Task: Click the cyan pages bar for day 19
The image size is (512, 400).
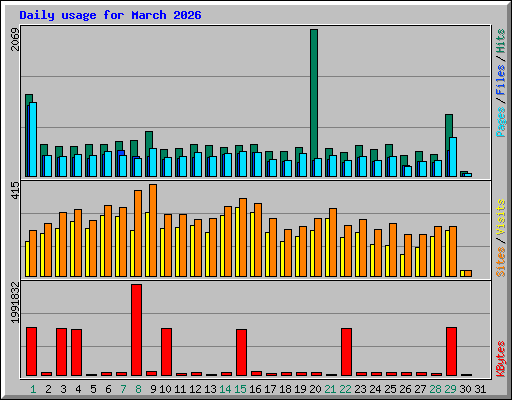Action: pyautogui.click(x=303, y=165)
